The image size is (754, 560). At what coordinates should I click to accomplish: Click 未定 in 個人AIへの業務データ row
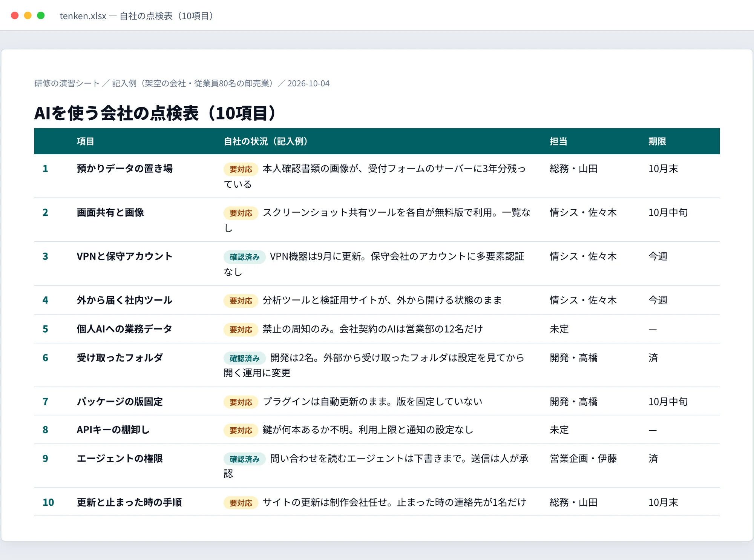559,329
